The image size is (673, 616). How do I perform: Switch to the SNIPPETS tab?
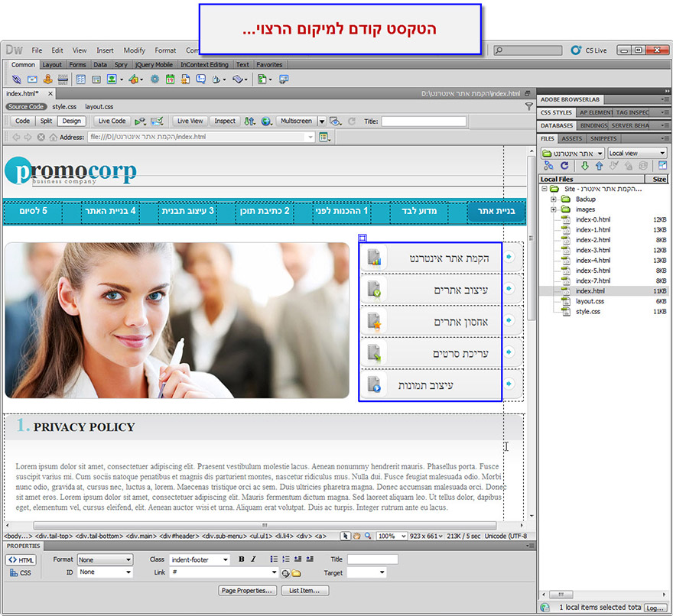[x=603, y=138]
